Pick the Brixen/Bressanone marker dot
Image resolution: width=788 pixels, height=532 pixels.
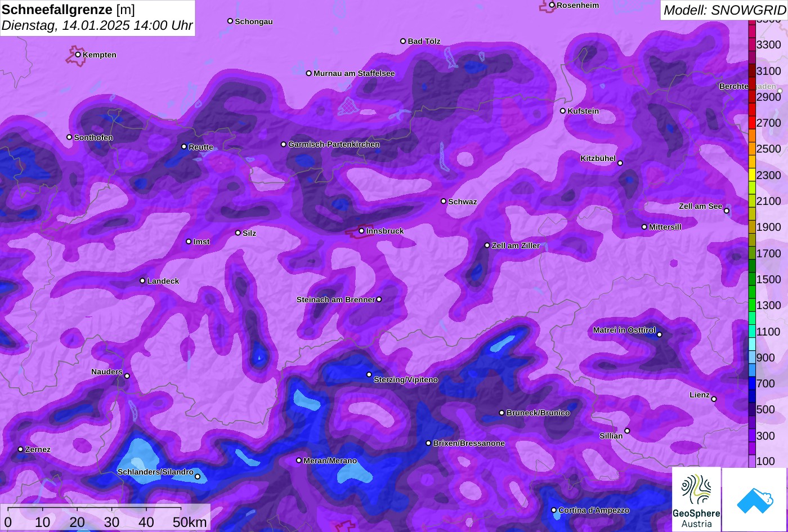pos(428,443)
